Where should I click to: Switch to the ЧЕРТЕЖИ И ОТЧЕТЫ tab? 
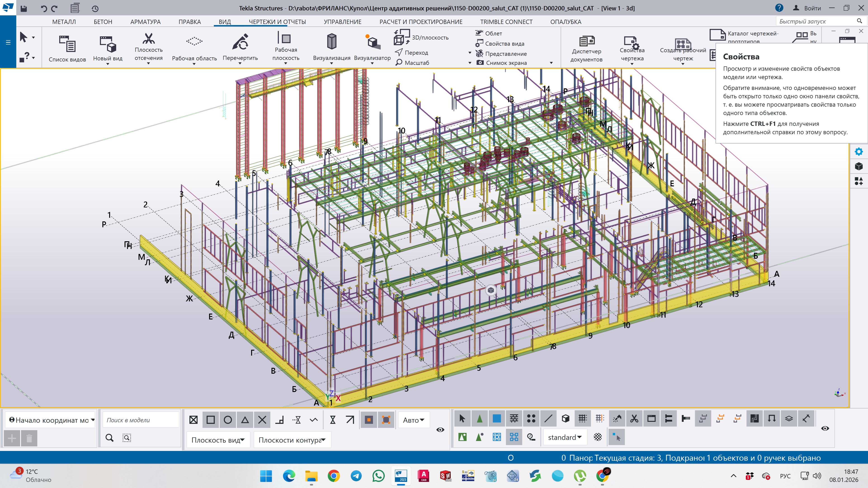[x=277, y=22]
